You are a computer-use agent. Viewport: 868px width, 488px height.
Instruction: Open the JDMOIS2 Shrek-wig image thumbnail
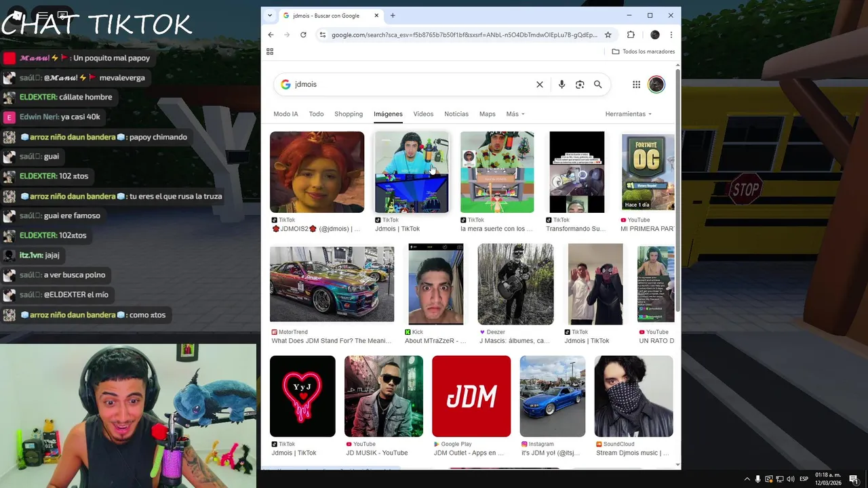tap(317, 172)
